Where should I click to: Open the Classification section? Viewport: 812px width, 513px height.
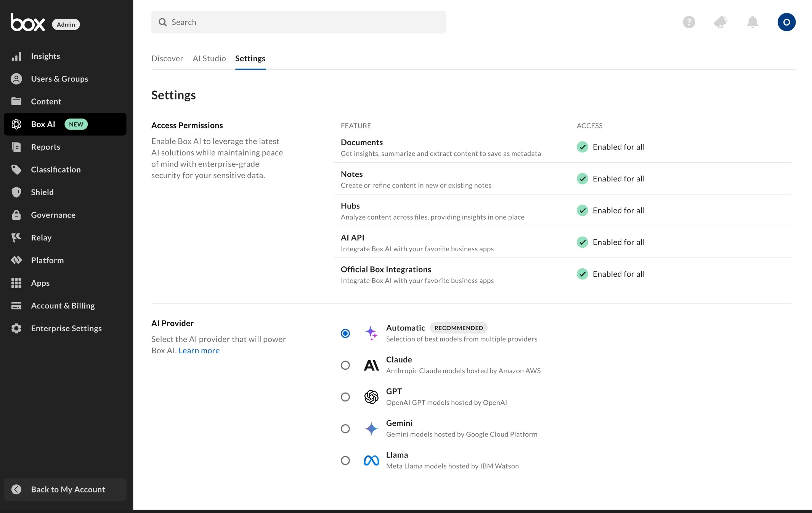[x=56, y=169]
